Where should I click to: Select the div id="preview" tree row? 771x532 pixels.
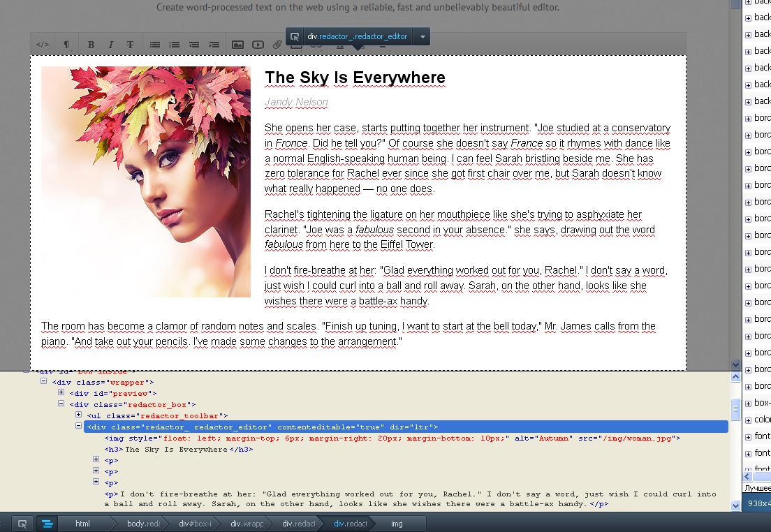click(x=112, y=394)
